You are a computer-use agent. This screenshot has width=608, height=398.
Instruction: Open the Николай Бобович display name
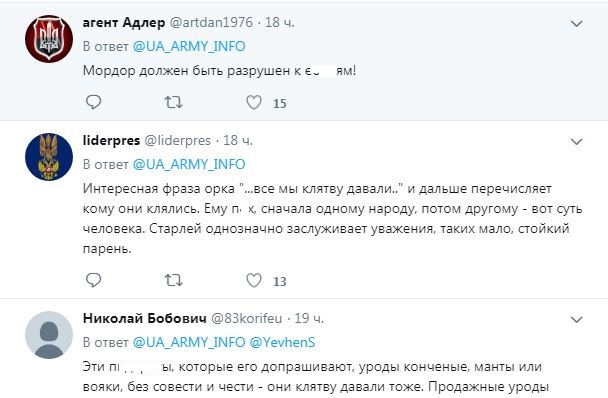coord(145,318)
